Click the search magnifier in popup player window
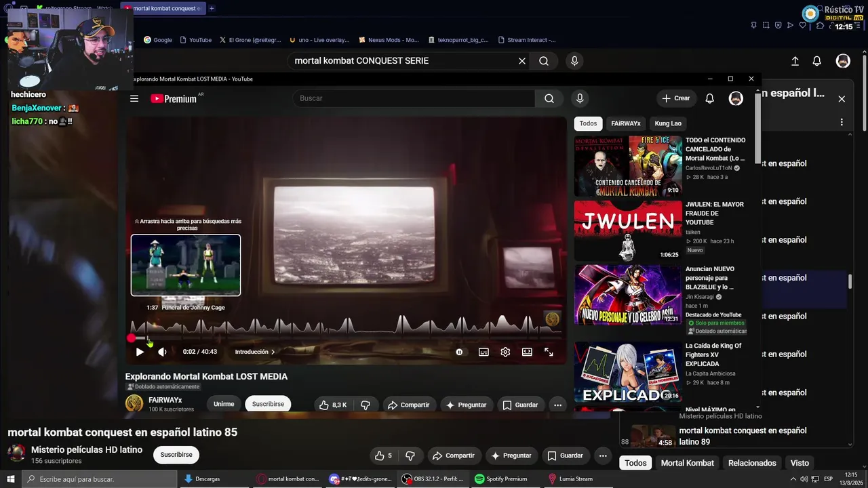The width and height of the screenshot is (868, 488). point(549,99)
